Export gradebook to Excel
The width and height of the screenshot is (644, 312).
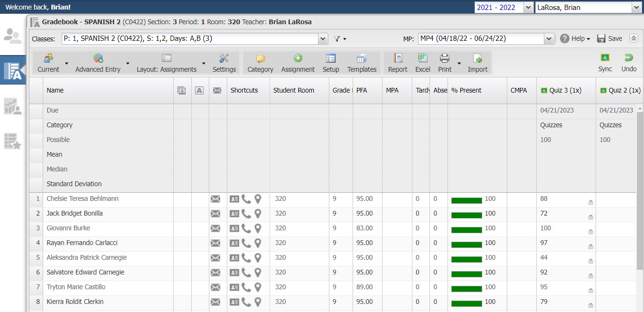tap(422, 63)
